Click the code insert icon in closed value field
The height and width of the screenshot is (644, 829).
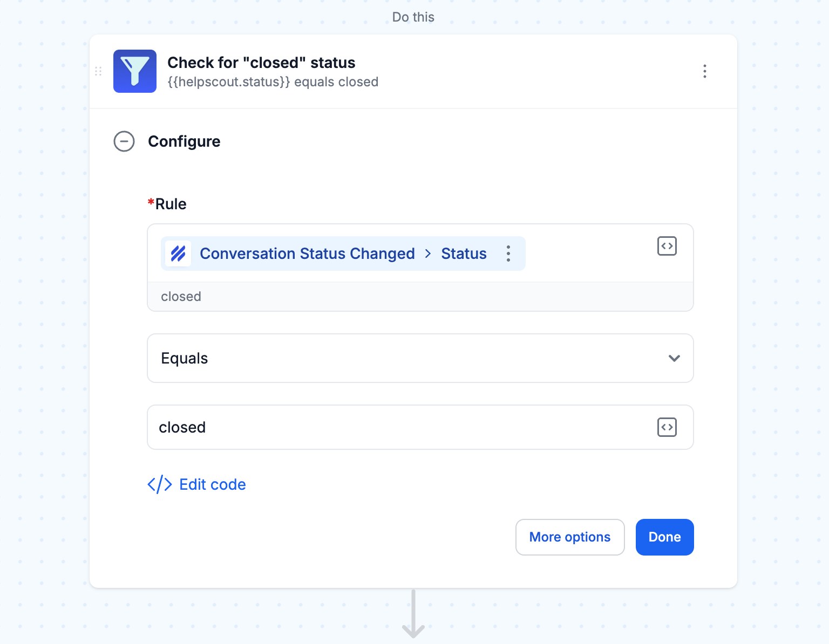pos(667,427)
